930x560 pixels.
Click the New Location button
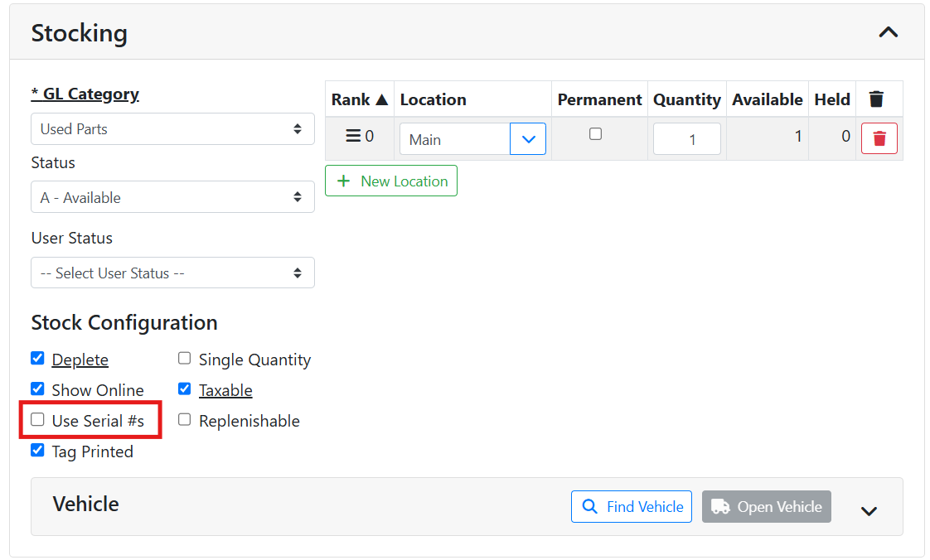point(391,181)
